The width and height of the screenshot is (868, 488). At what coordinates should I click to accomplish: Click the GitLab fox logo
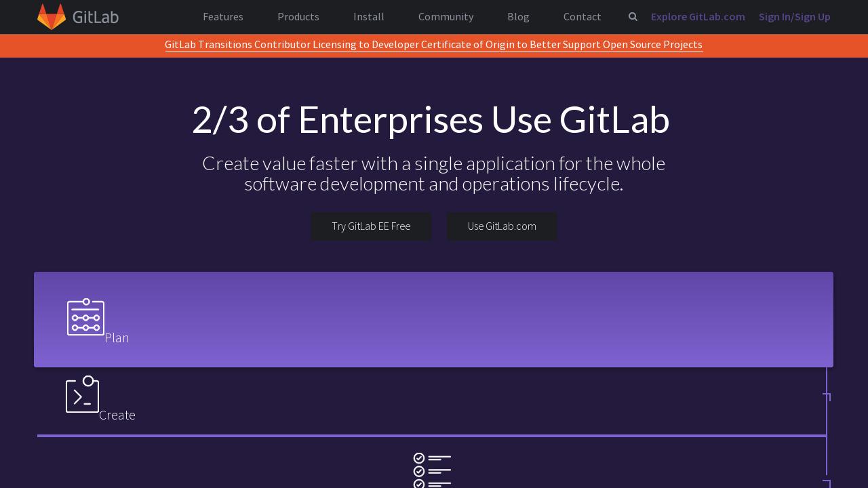(x=52, y=16)
